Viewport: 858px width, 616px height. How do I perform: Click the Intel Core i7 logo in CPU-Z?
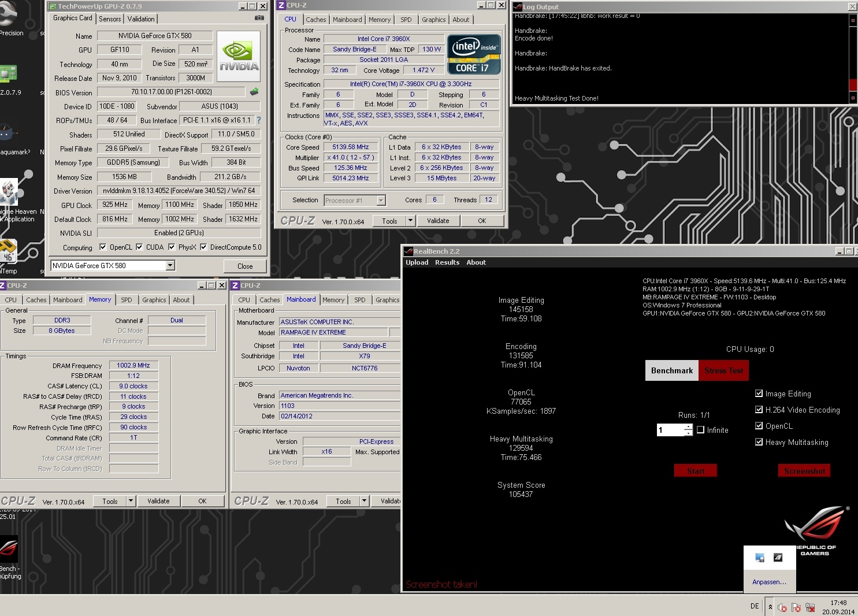474,55
